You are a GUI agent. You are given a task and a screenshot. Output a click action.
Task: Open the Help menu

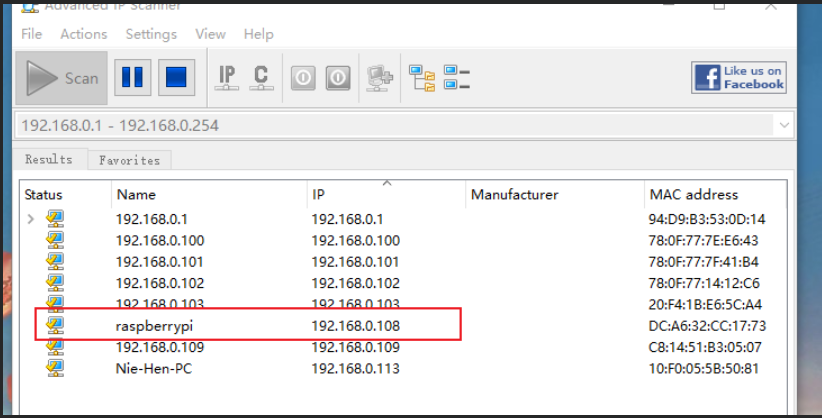(258, 34)
